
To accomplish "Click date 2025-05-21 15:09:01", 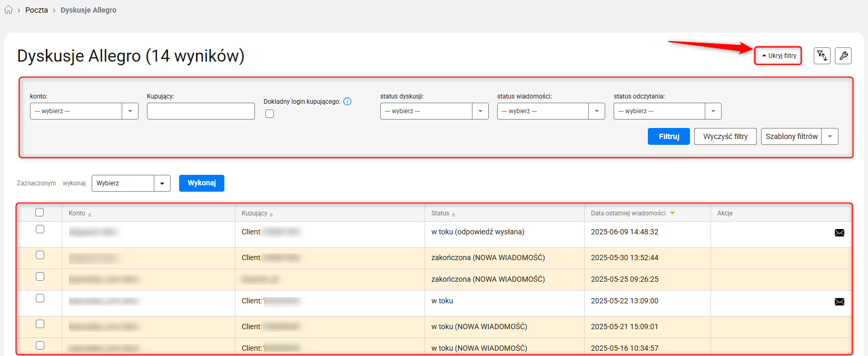I will (625, 327).
